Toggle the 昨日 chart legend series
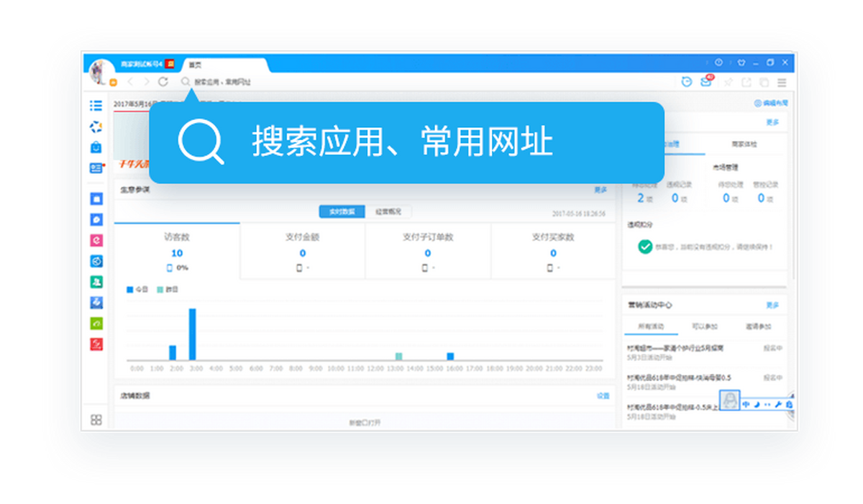863x504 pixels. point(167,289)
